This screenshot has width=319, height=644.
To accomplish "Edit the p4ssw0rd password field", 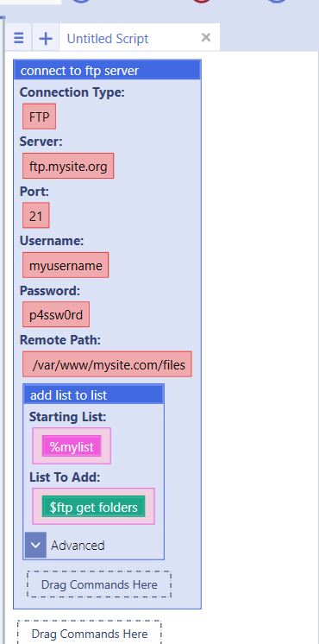I will click(56, 315).
